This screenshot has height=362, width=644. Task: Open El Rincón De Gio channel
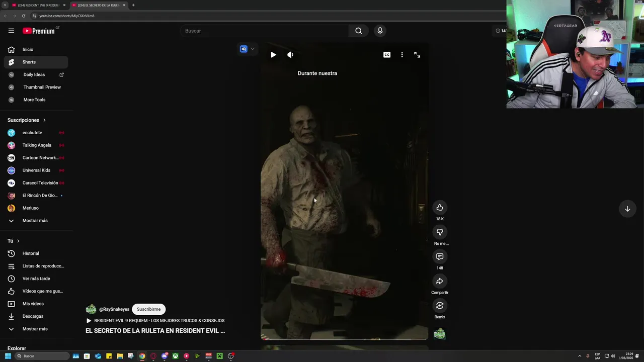[35, 196]
